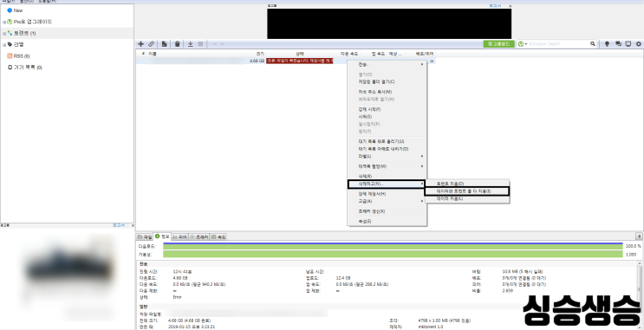Switch to the 속도 tab in detail pane
Viewport: 644px width, 330px height.
point(218,236)
